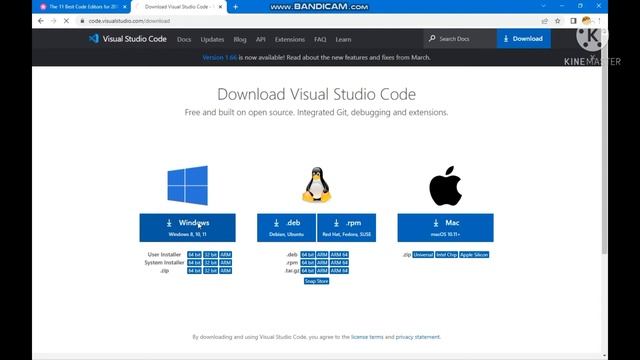Image resolution: width=640 pixels, height=360 pixels.
Task: Download Windows .zip 32 bit
Action: (211, 271)
